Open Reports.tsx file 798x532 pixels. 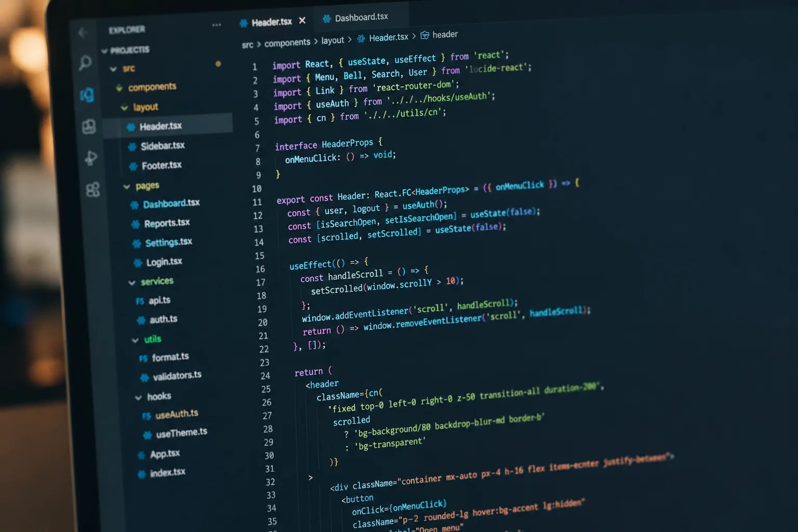point(167,223)
